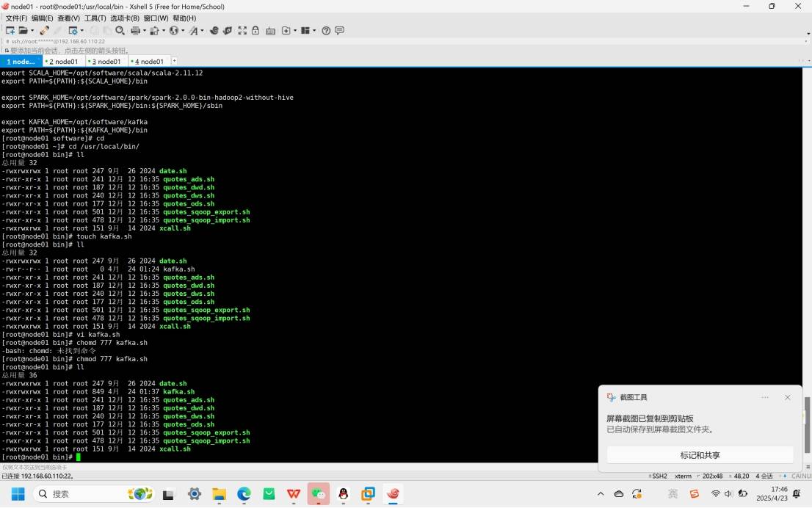Click the Print toolbar icon
Image resolution: width=812 pixels, height=508 pixels.
tap(136, 31)
